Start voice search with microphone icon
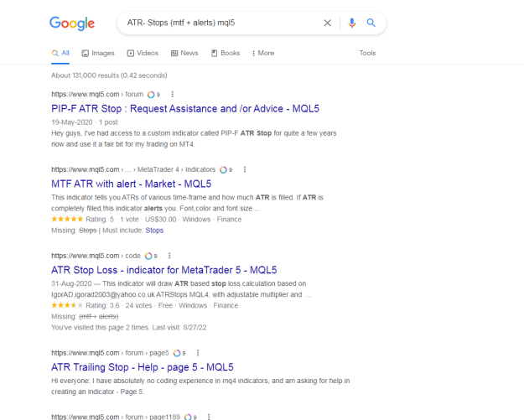Image resolution: width=524 pixels, height=420 pixels. click(x=351, y=23)
